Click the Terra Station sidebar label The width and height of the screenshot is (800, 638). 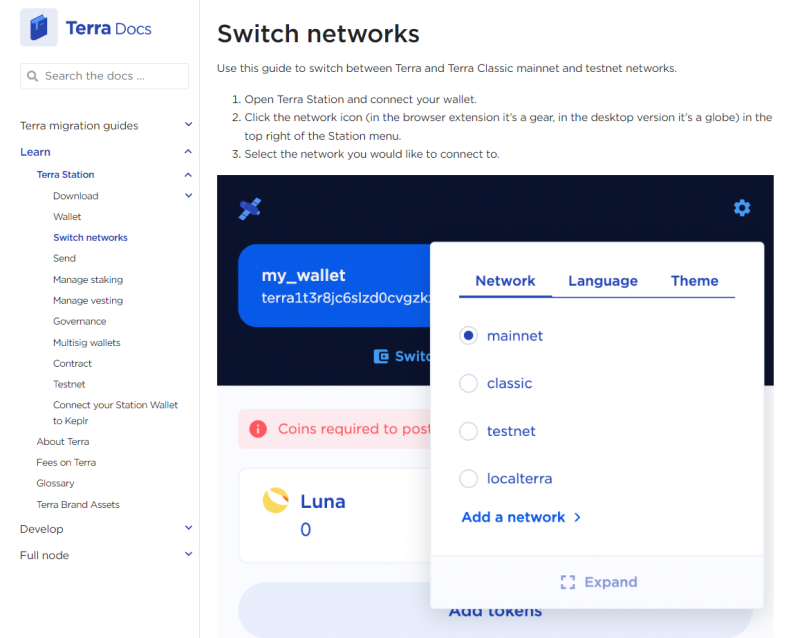(65, 175)
